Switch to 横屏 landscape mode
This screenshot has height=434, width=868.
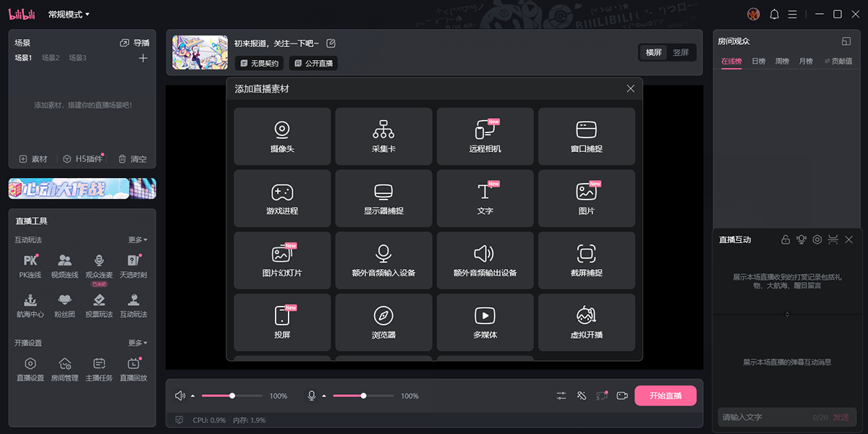654,53
